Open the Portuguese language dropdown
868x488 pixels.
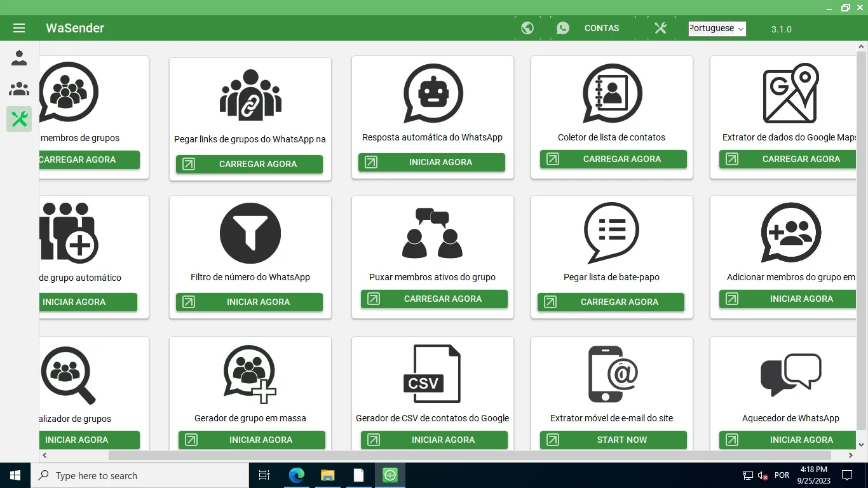[717, 29]
